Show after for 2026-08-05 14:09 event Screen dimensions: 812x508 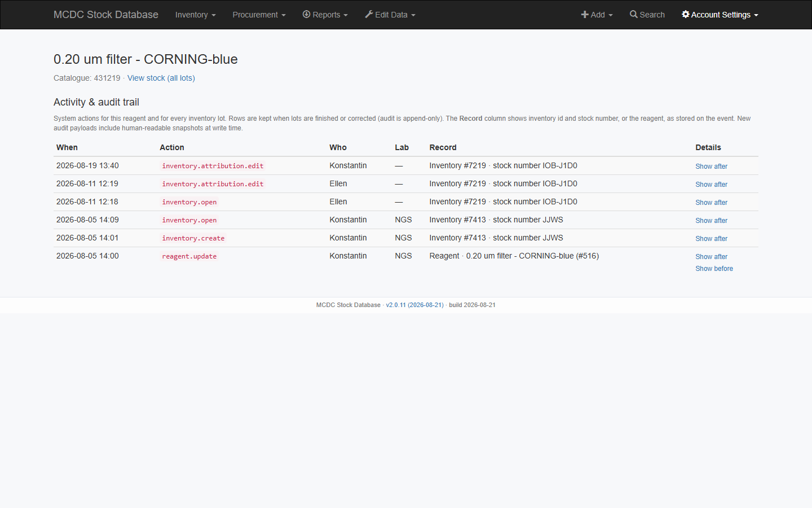(711, 221)
